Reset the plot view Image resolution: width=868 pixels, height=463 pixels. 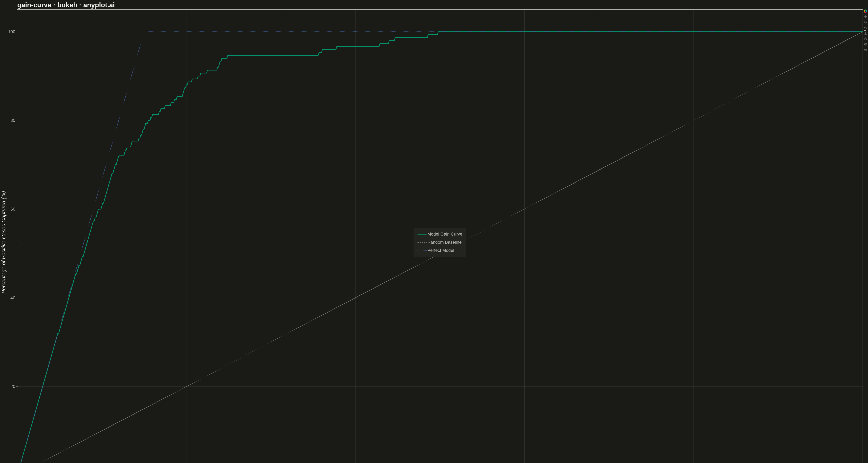tap(865, 39)
